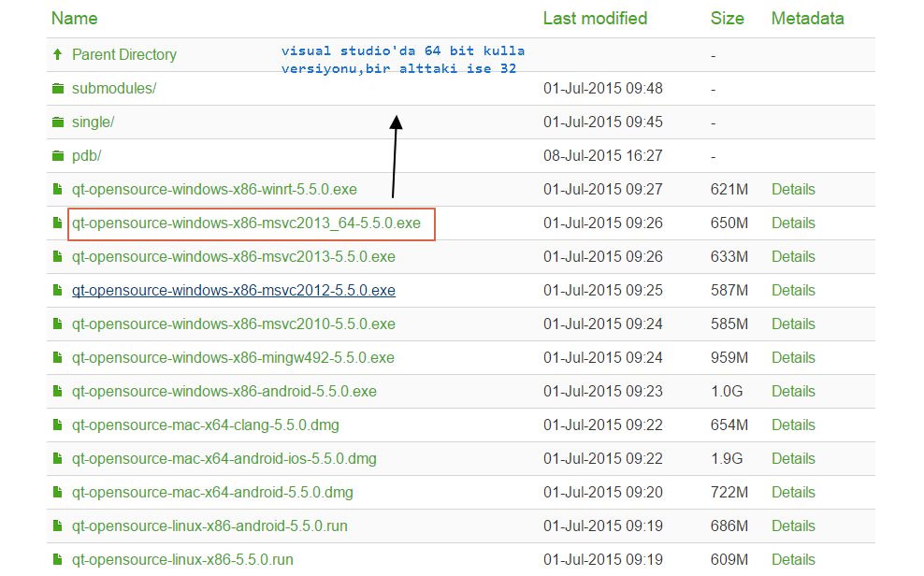Click date 01-Jul-2015 09:48
The height and width of the screenshot is (576, 924).
click(x=603, y=88)
